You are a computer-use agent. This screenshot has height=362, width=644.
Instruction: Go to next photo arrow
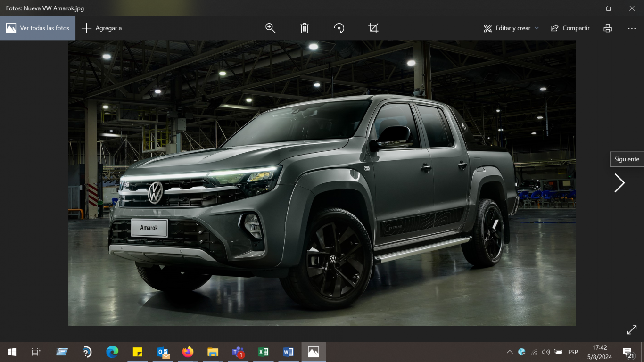(x=619, y=183)
